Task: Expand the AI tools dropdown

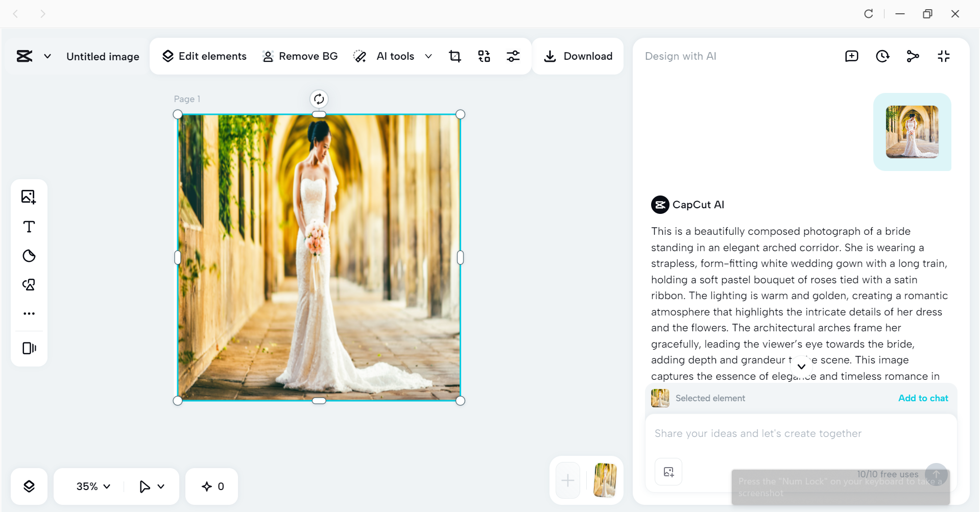Action: (x=428, y=56)
